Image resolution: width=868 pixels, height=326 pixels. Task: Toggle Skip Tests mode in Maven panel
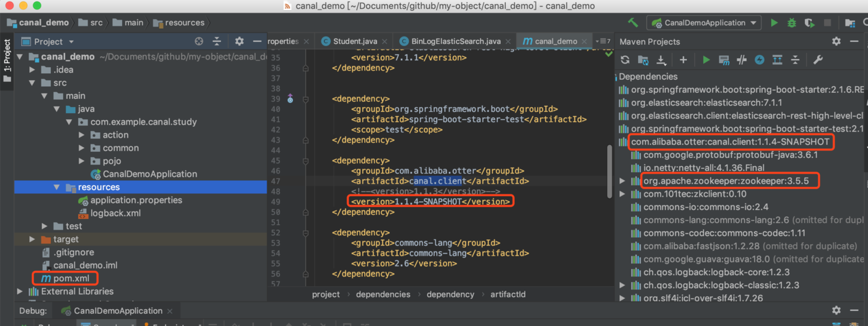tap(759, 60)
